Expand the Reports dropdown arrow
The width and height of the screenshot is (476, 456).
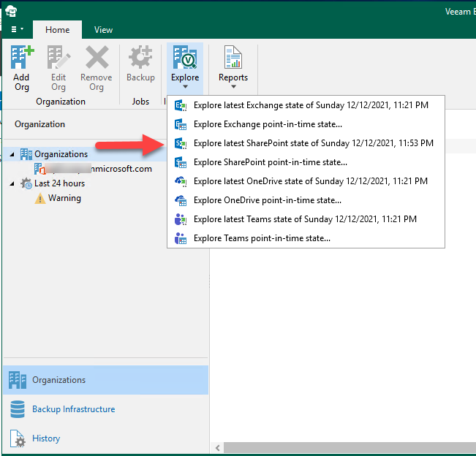233,87
